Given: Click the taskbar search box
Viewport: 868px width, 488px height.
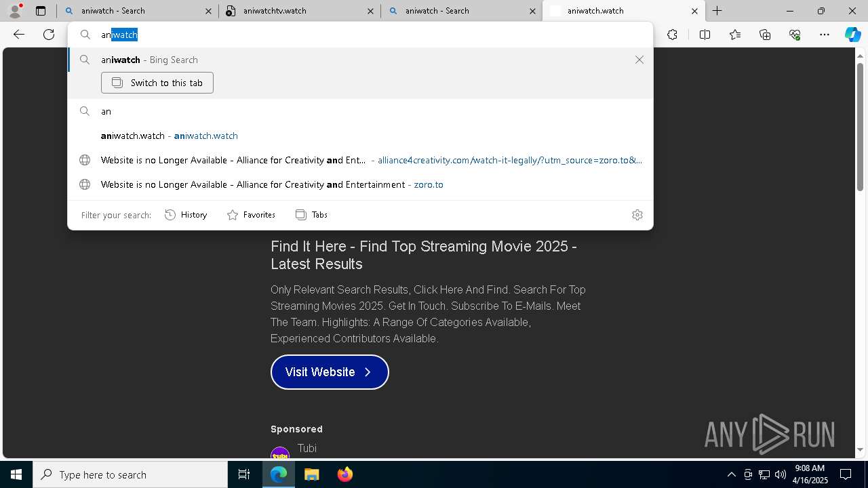Looking at the screenshot, I should [130, 474].
